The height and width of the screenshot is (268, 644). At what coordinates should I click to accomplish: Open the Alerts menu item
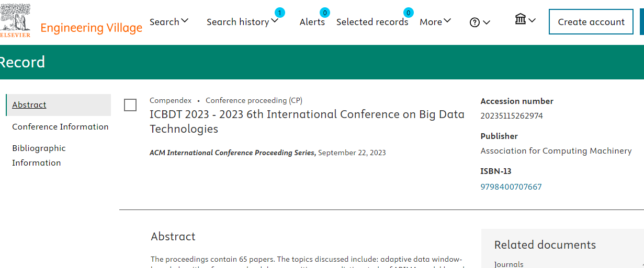pos(312,21)
